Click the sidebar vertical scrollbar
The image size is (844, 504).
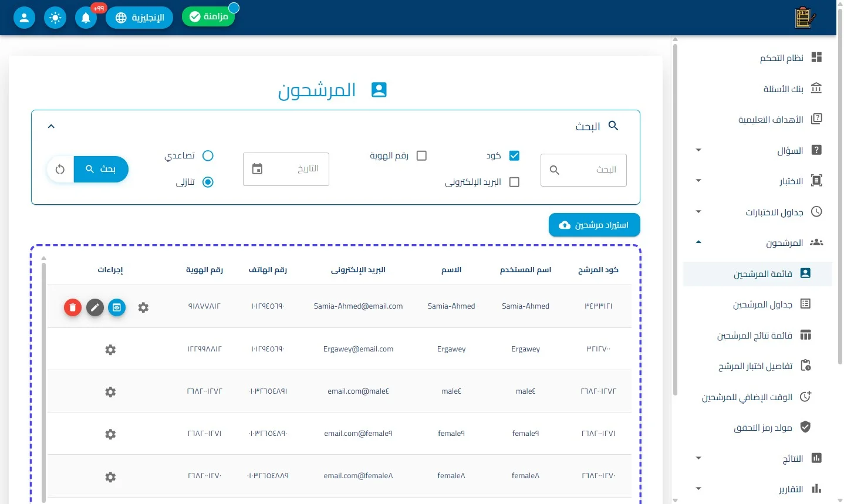point(675,218)
